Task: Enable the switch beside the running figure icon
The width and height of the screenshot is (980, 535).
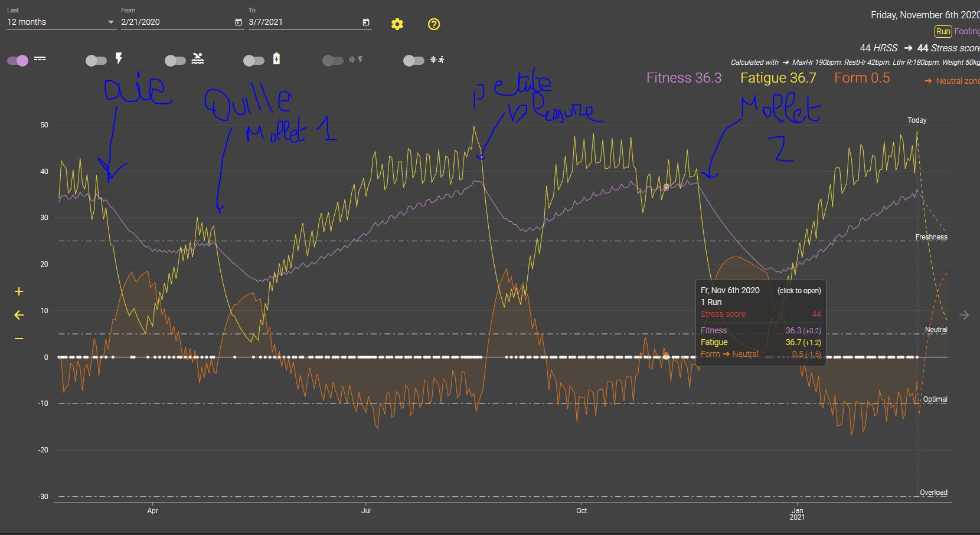Action: pyautogui.click(x=413, y=60)
